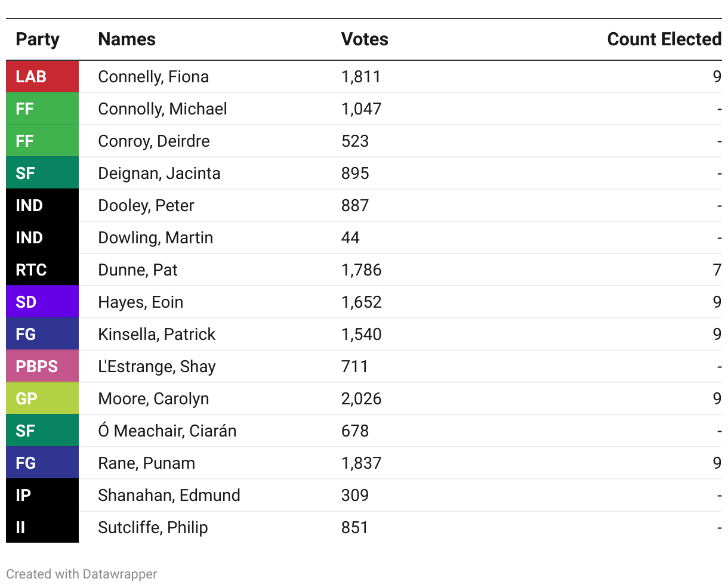Click the FG badge beside Rane, Punam
728x588 pixels.
42,463
